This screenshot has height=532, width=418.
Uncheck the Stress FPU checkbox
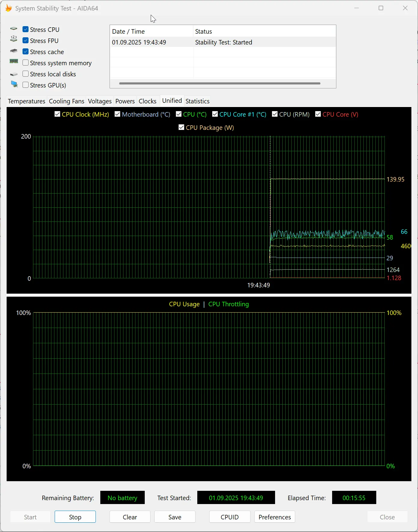(x=26, y=41)
